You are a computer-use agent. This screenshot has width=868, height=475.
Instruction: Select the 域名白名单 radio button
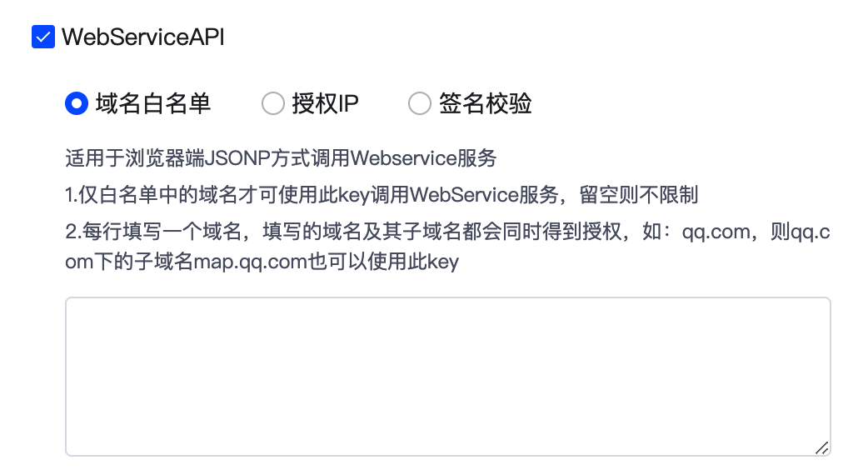pos(77,103)
